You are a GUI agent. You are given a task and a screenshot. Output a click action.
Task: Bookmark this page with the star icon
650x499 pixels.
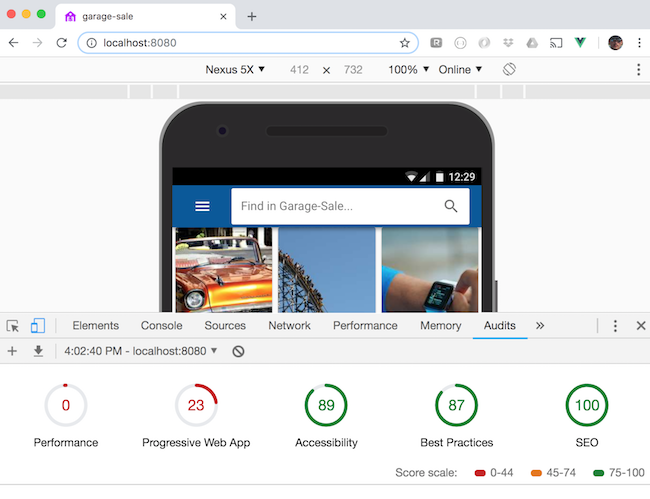pyautogui.click(x=405, y=43)
